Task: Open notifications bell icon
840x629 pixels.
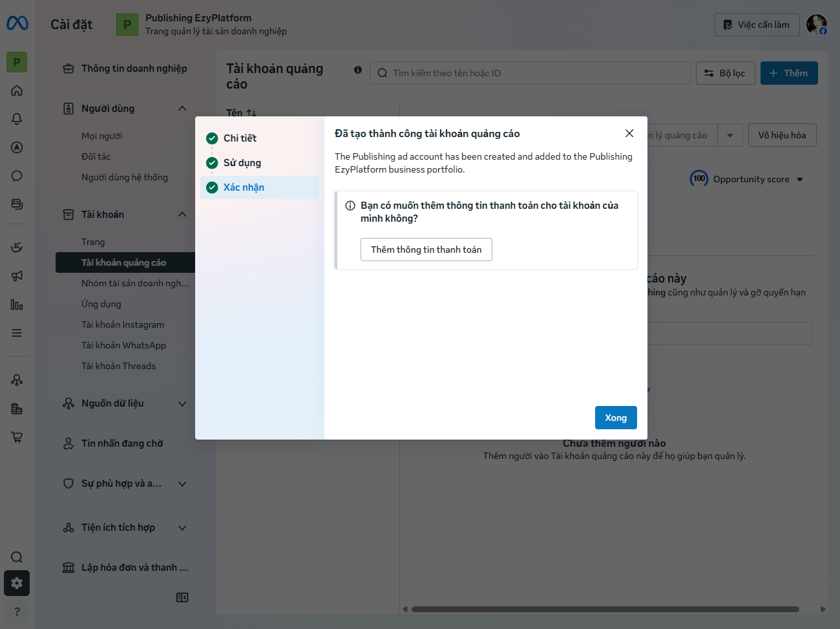Action: 17,119
